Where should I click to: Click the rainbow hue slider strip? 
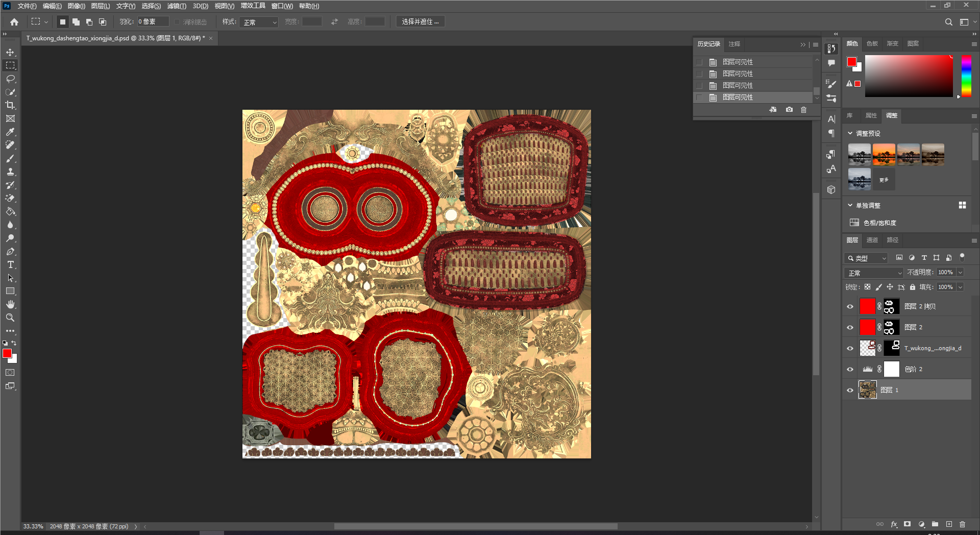pos(966,76)
